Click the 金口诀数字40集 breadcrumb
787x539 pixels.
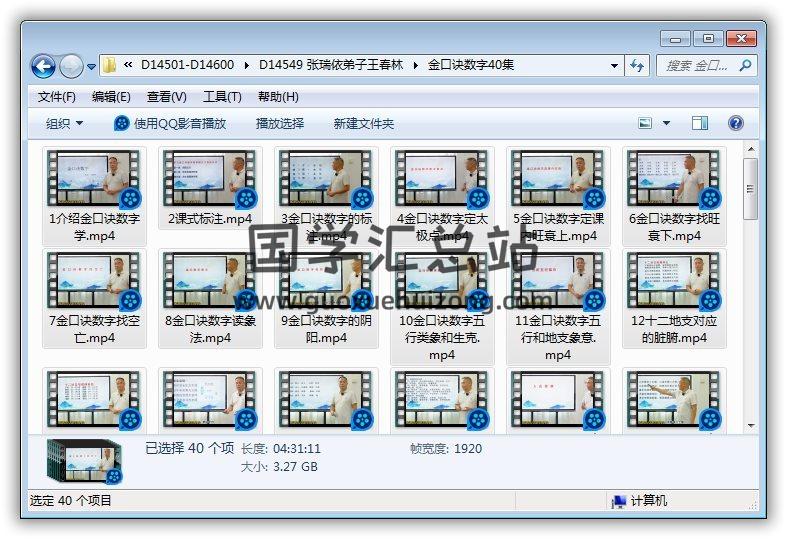[x=471, y=65]
